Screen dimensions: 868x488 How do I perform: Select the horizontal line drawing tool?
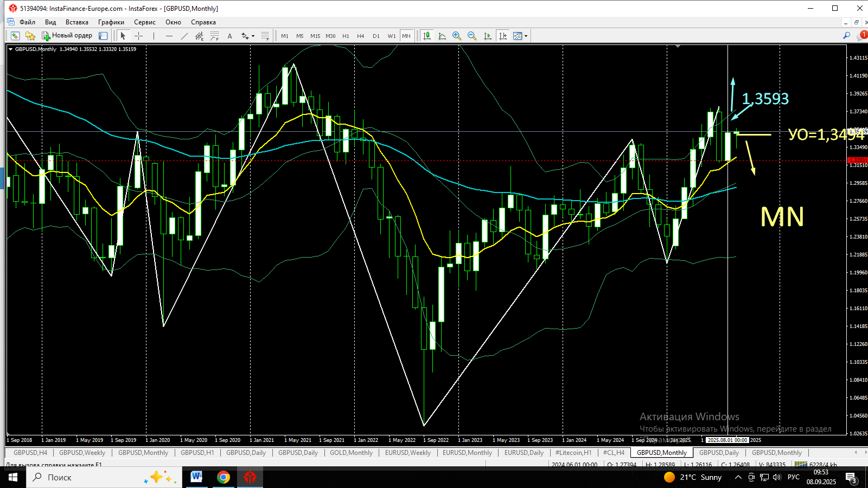tap(169, 36)
